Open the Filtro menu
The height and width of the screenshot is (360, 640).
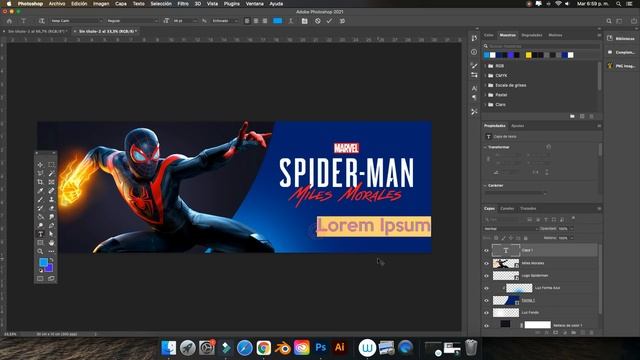point(183,4)
